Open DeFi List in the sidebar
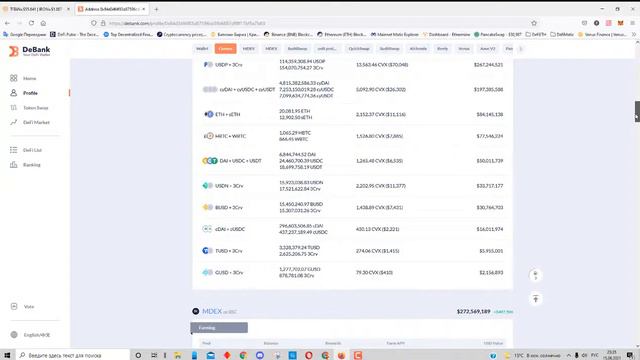640x360 pixels. click(32, 150)
